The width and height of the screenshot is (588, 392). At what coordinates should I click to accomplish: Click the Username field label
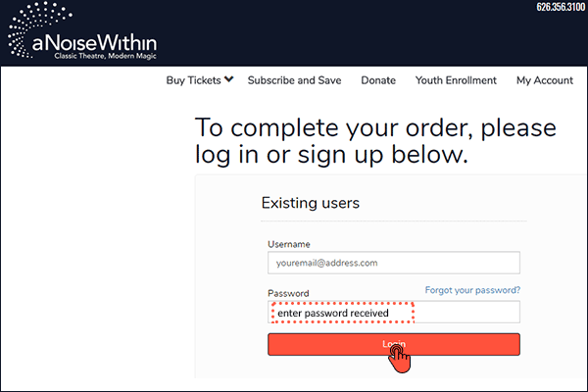288,243
